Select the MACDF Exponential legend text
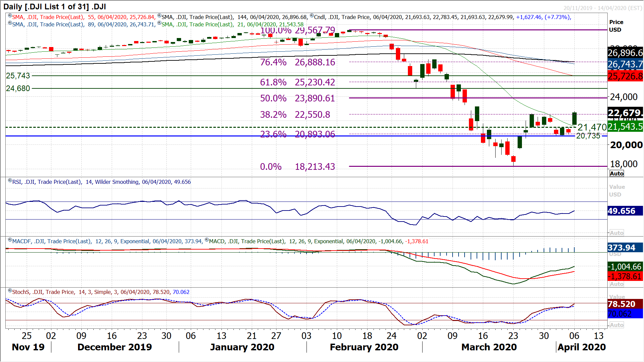644x362 pixels. (x=107, y=241)
